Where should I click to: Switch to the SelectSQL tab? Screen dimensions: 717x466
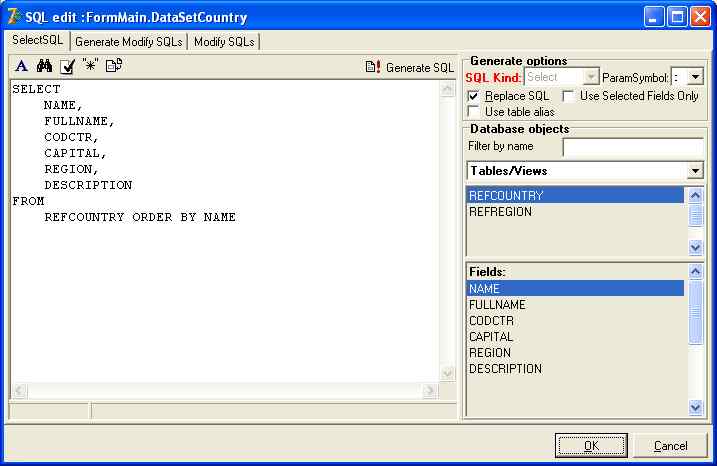pyautogui.click(x=37, y=40)
